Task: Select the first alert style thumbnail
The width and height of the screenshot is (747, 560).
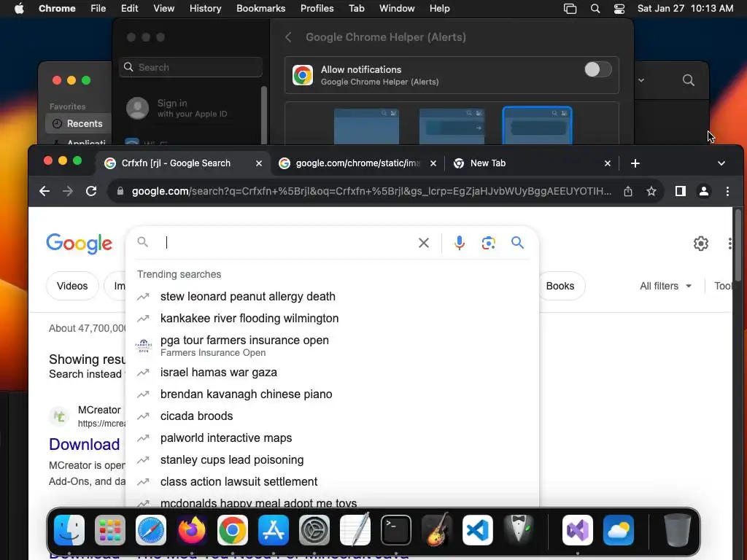Action: 366,125
